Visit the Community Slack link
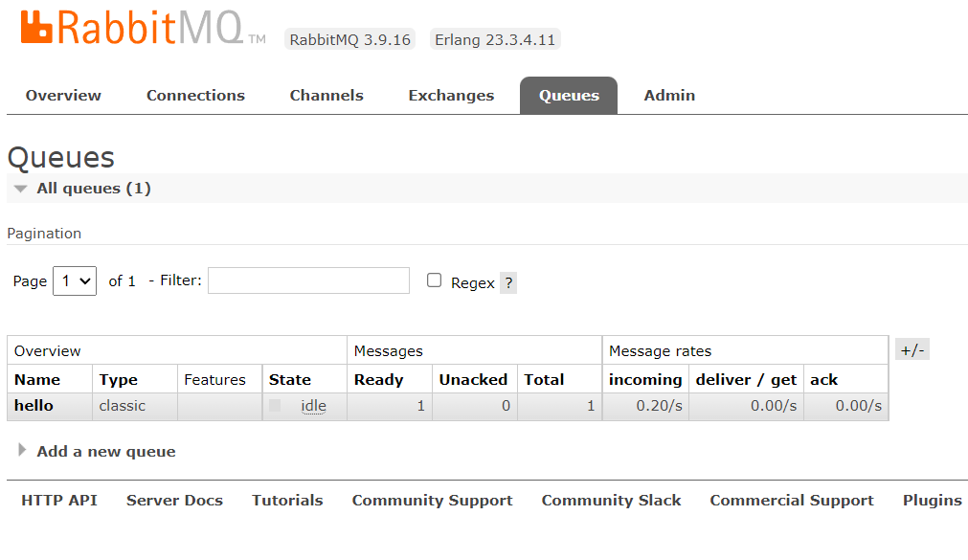Screen dimensions: 968x560 tap(611, 500)
